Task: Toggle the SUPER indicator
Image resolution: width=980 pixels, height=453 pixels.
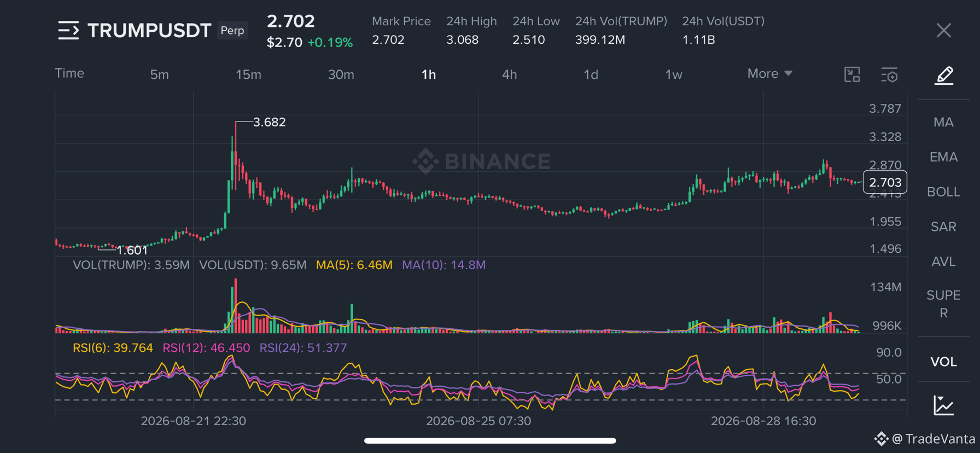Action: pyautogui.click(x=944, y=304)
